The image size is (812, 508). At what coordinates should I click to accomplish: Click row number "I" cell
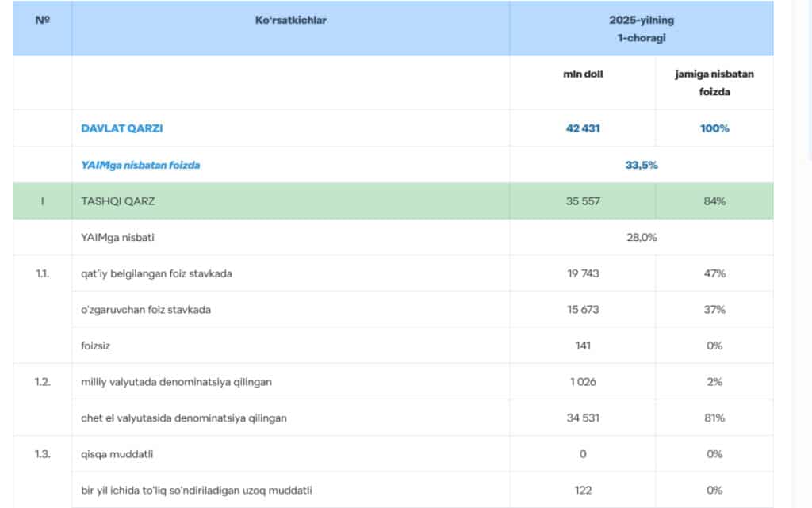click(43, 201)
